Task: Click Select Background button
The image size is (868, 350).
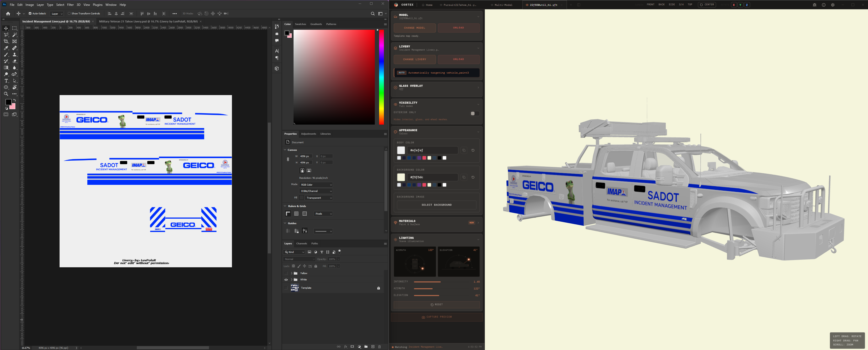Action: pos(436,205)
